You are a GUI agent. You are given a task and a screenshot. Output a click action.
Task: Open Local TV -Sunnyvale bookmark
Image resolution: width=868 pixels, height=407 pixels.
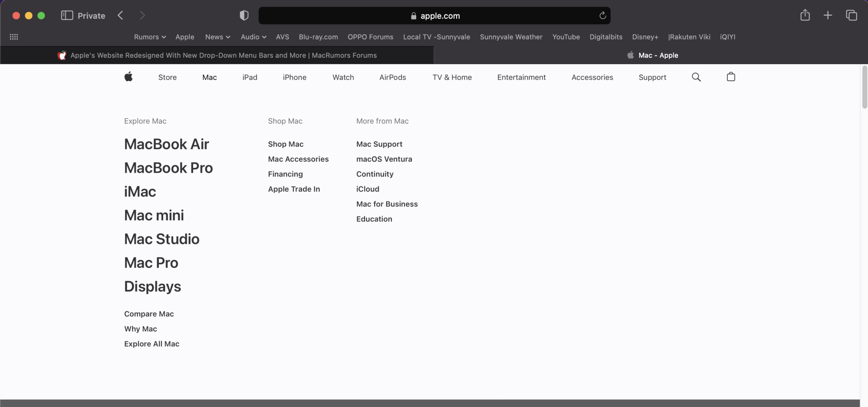[x=437, y=37]
